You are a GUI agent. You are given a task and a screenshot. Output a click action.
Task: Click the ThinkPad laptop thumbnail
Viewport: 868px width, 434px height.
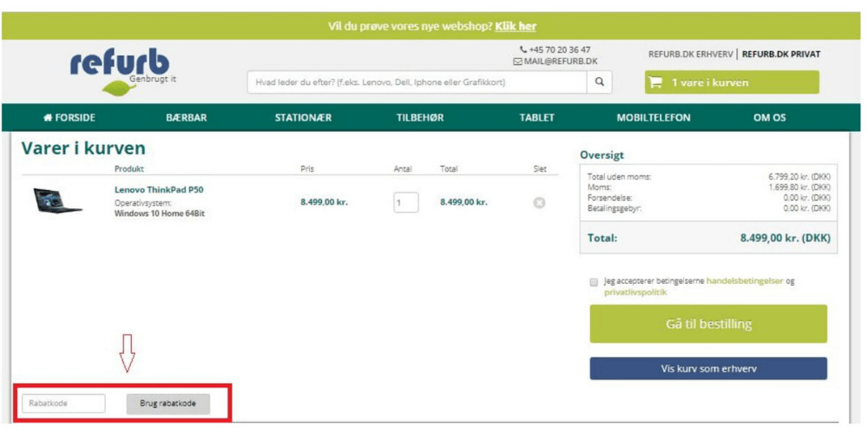[57, 201]
